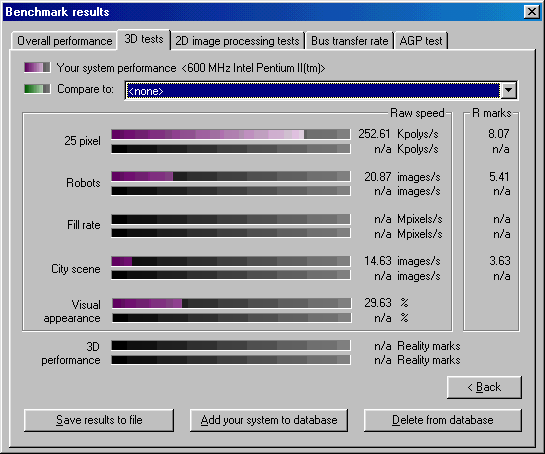Screen dimensions: 545x454
Task: Click the 3D performance Reality marks bar
Action: click(231, 346)
